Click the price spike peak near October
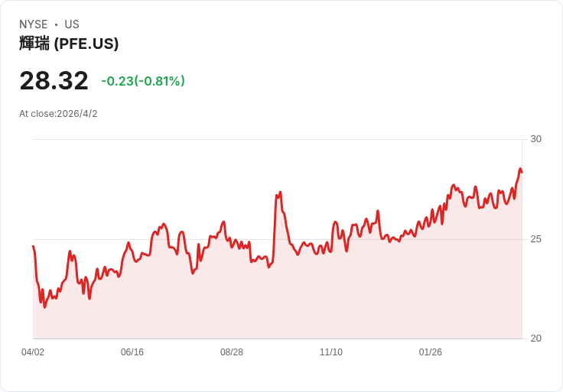Screen dimensions: 563x392 280,193
